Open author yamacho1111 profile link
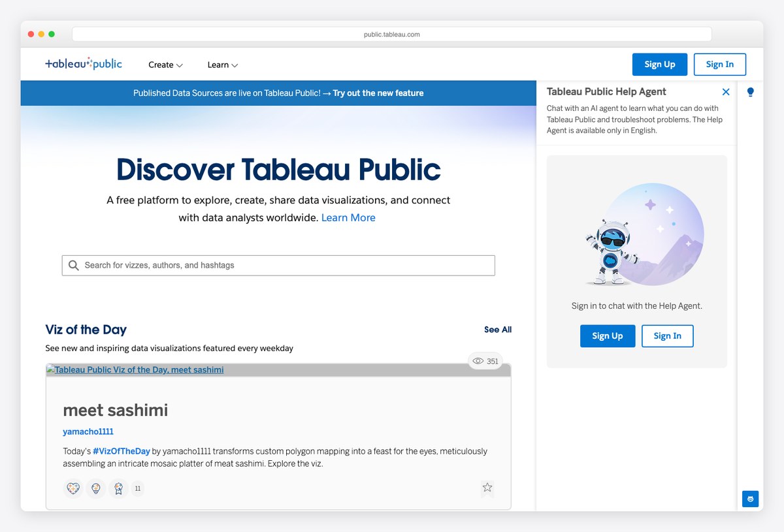Image resolution: width=784 pixels, height=532 pixels. click(x=88, y=431)
